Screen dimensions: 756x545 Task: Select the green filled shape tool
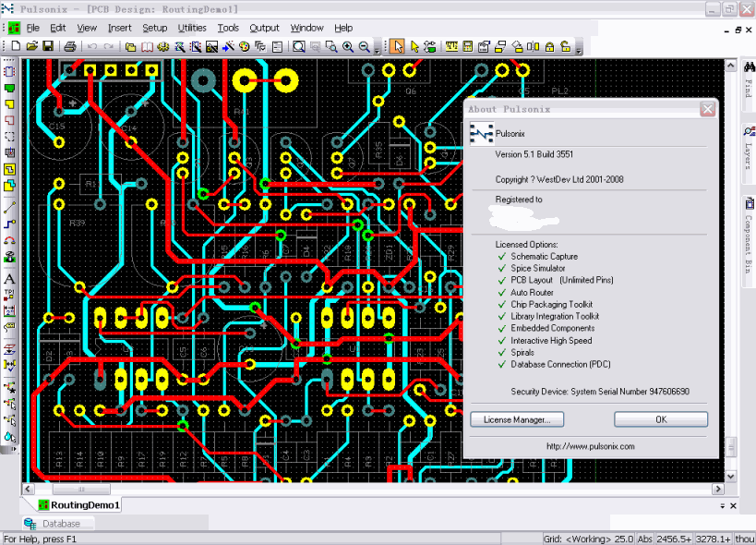[9, 88]
